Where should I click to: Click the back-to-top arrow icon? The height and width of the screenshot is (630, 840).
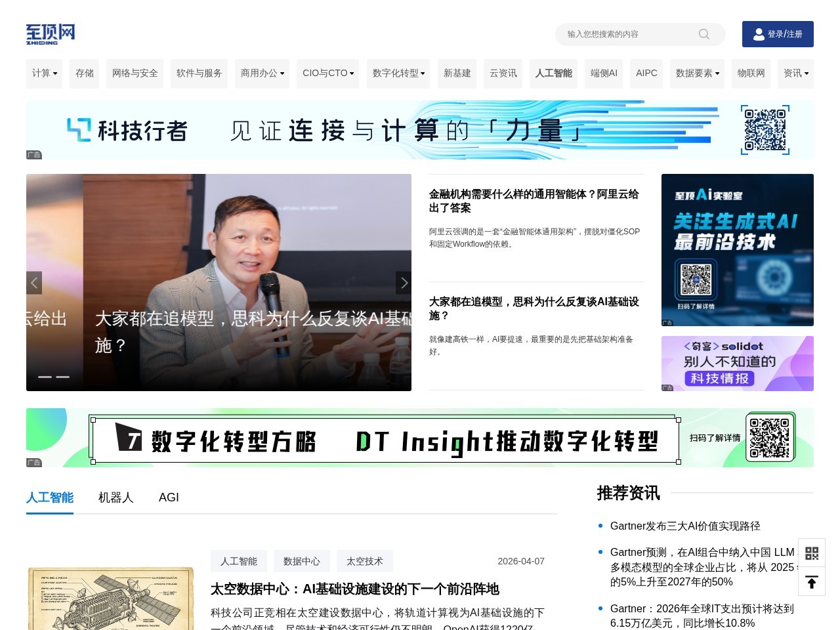click(x=812, y=582)
